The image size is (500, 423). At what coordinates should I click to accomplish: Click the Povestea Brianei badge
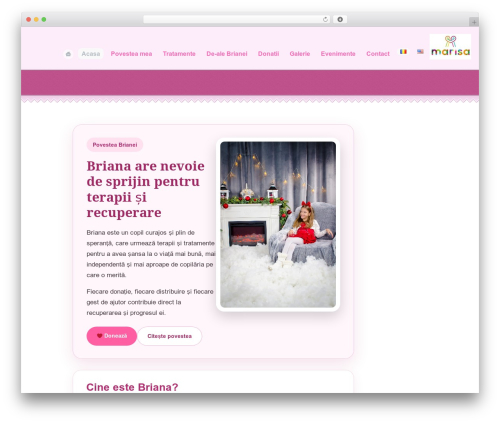[x=115, y=145]
